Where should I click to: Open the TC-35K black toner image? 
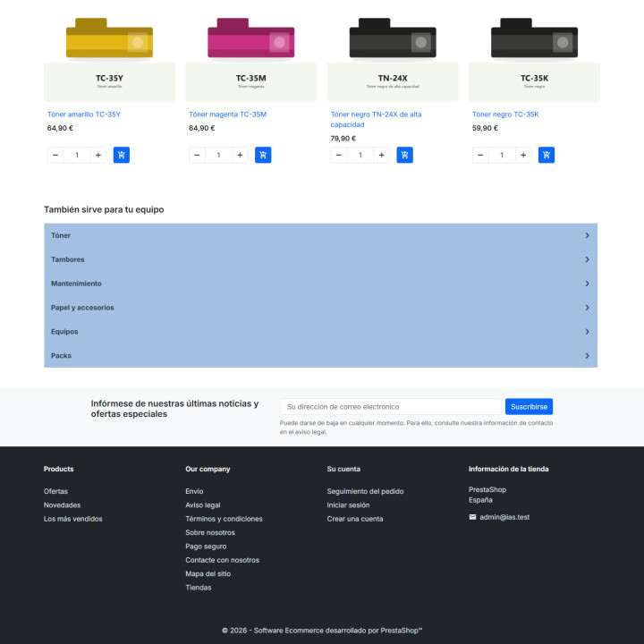click(x=534, y=51)
